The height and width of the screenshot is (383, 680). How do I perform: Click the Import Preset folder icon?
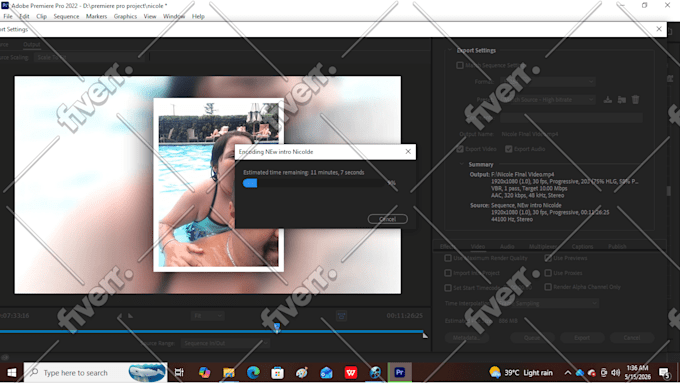pyautogui.click(x=621, y=100)
